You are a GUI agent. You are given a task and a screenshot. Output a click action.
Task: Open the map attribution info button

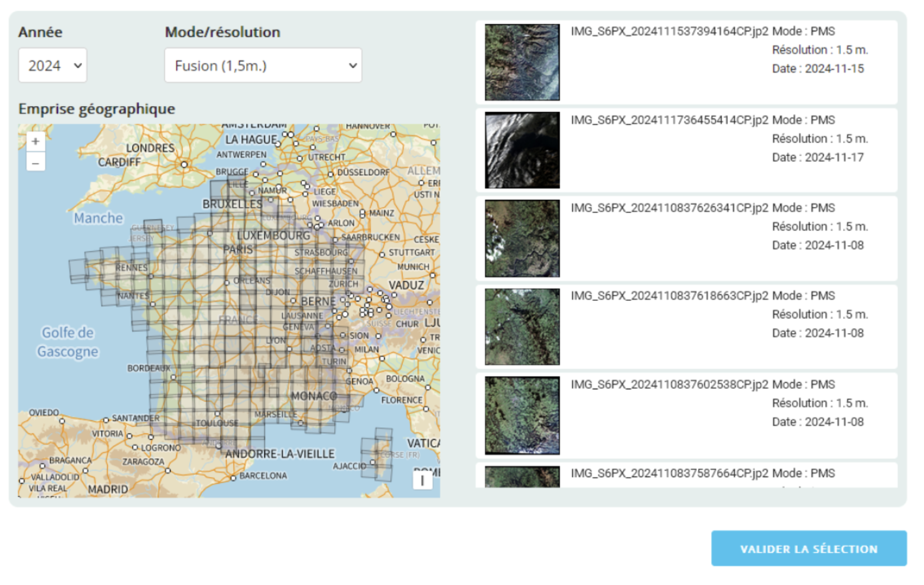coord(422,481)
